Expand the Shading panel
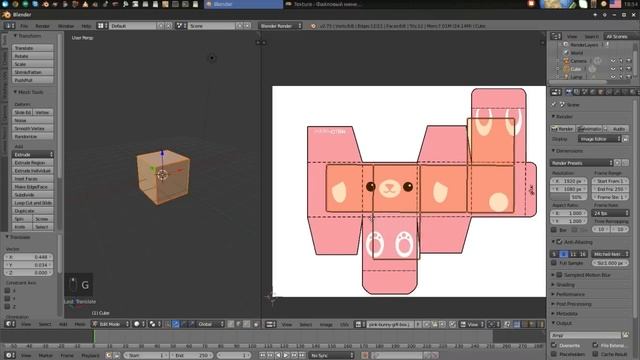The image size is (640, 360). (x=565, y=284)
